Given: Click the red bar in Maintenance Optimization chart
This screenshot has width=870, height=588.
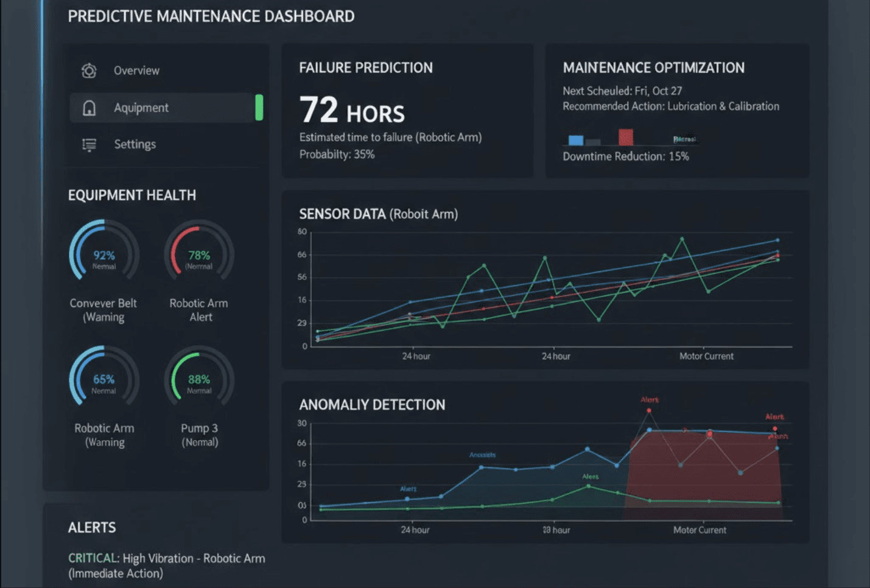Looking at the screenshot, I should [625, 136].
